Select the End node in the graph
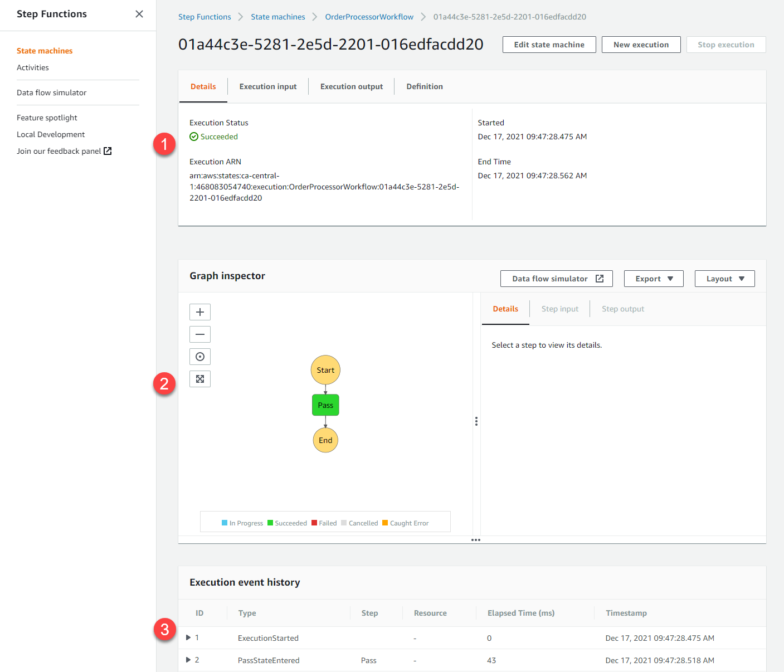This screenshot has height=672, width=784. (x=325, y=440)
